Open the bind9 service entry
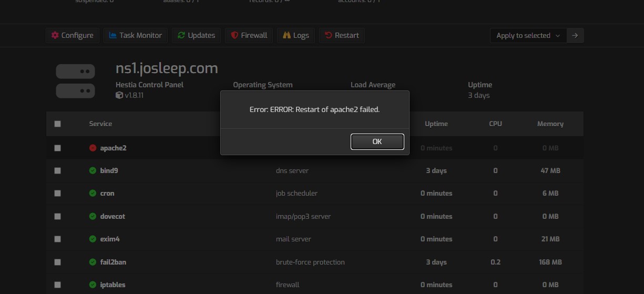644x294 pixels. (109, 170)
